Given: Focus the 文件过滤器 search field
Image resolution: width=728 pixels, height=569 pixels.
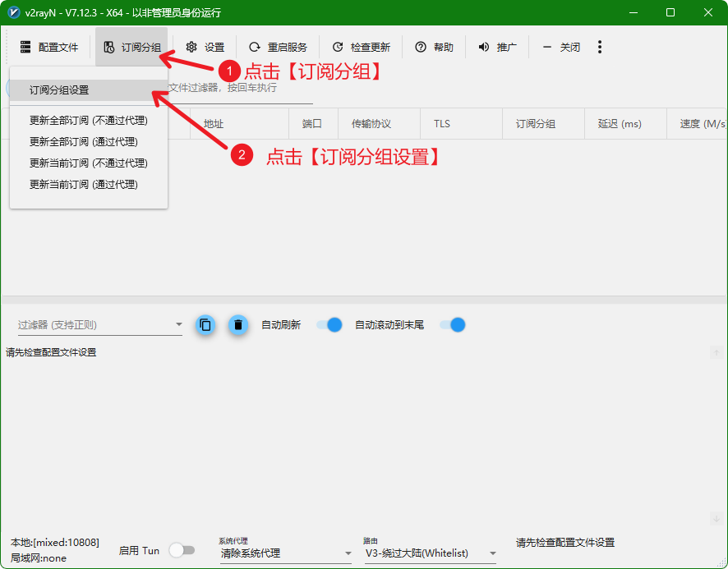Looking at the screenshot, I should pyautogui.click(x=240, y=88).
